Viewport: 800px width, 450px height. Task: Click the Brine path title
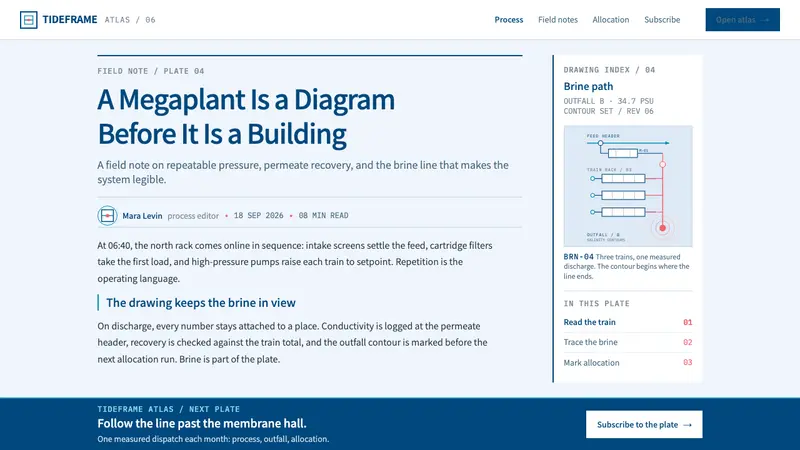pos(588,86)
